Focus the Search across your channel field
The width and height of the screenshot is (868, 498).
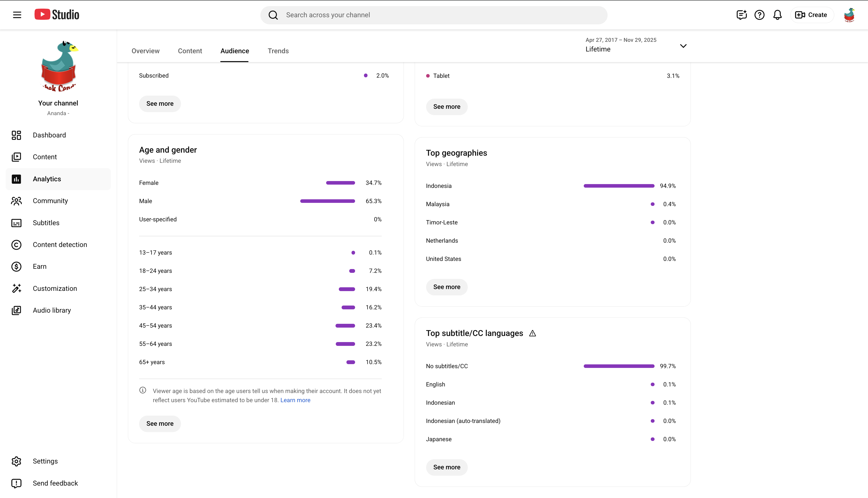(x=434, y=15)
